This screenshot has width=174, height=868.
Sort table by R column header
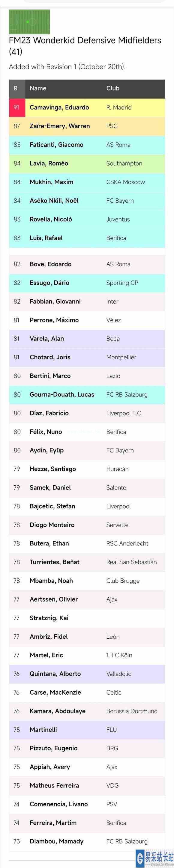pos(16,88)
